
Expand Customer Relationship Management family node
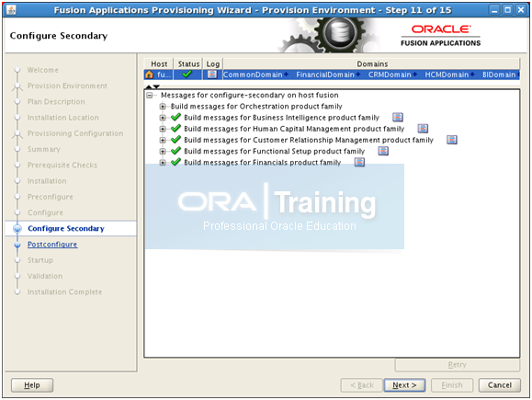coord(163,141)
